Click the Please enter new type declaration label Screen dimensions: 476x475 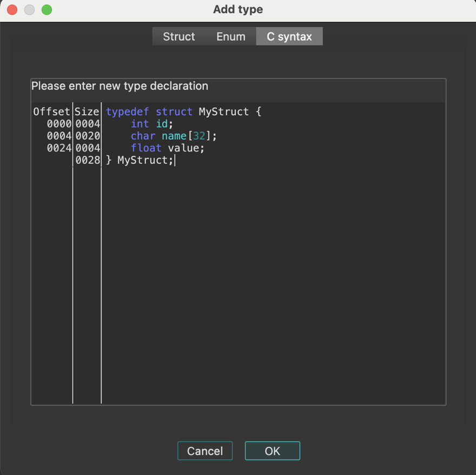[x=120, y=85]
